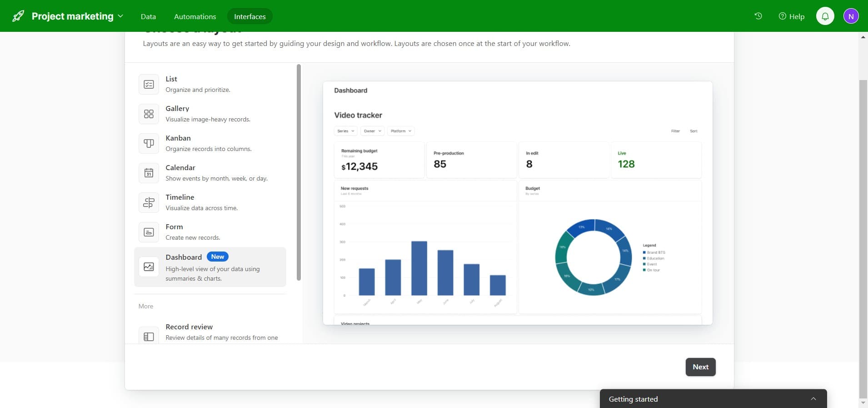Open the Series filter dropdown in preview

[346, 131]
